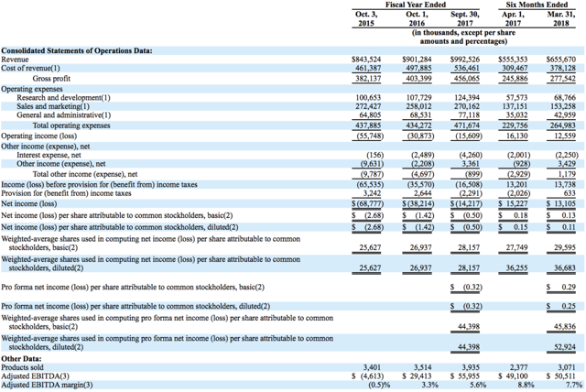The image size is (586, 392).
Task: Click diluted weighted-average shares 36,683
Action: click(565, 268)
